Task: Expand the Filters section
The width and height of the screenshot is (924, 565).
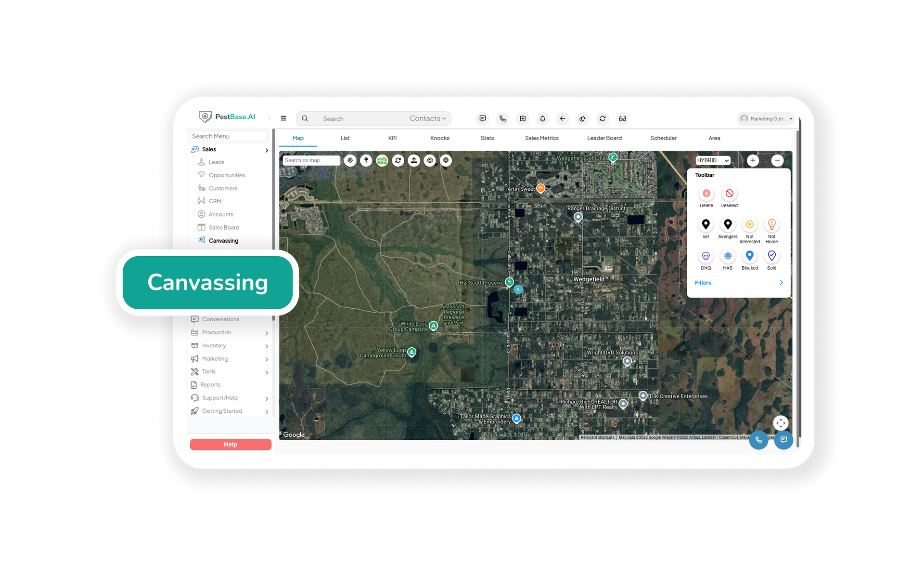Action: tap(739, 283)
